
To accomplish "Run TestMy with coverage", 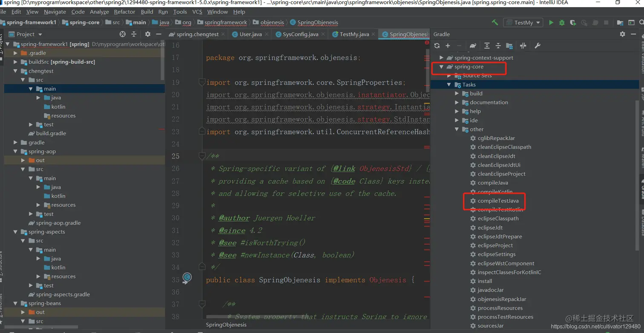I will tap(573, 23).
